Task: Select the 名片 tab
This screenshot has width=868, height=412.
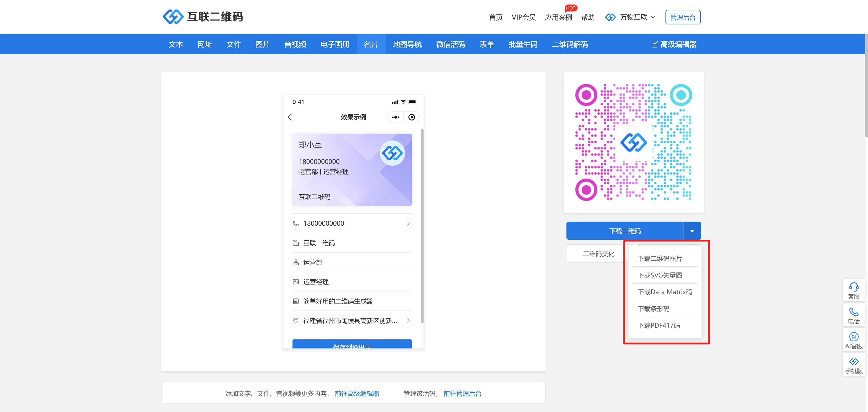Action: (371, 44)
